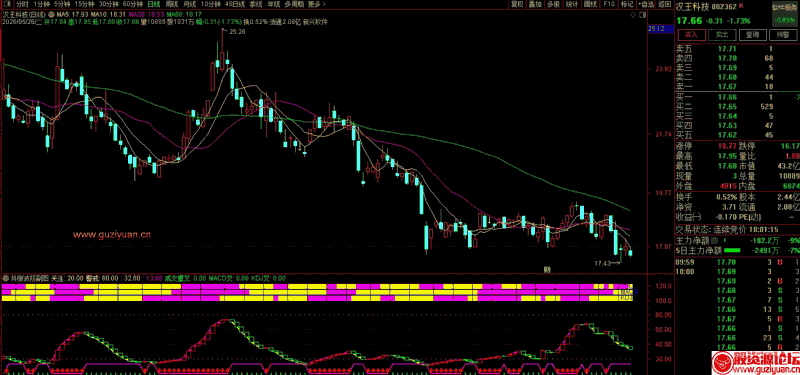Click the 涨停 value 19.77
Screen dimensions: 800x375
728,146
